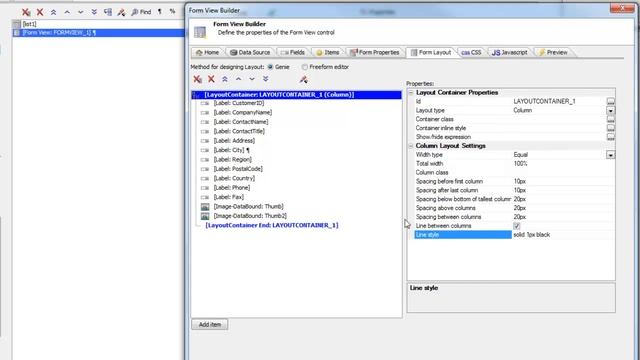Screen dimensions: 640x360
Task: Click icon beside Image-DataBound: Thumb
Action: tap(205, 207)
